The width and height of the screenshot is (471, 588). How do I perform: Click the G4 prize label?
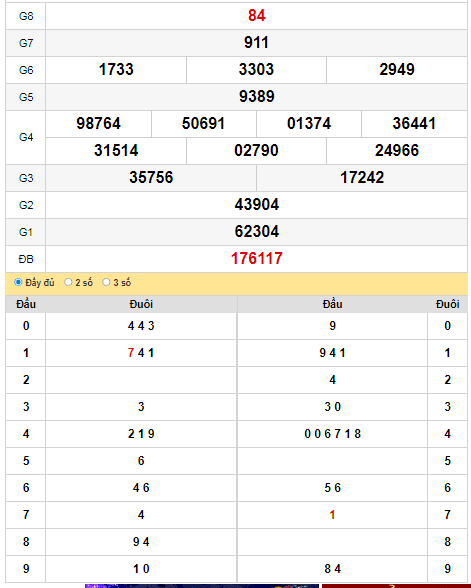(x=26, y=137)
